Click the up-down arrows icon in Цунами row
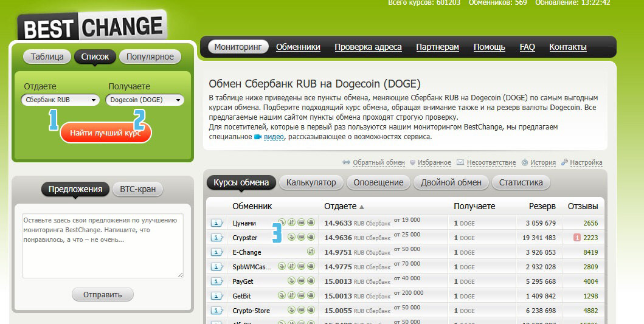This screenshot has height=324, width=644. pyautogui.click(x=291, y=222)
